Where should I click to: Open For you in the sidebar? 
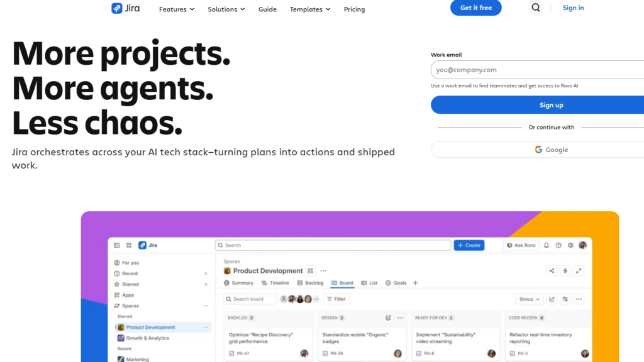coord(126,263)
